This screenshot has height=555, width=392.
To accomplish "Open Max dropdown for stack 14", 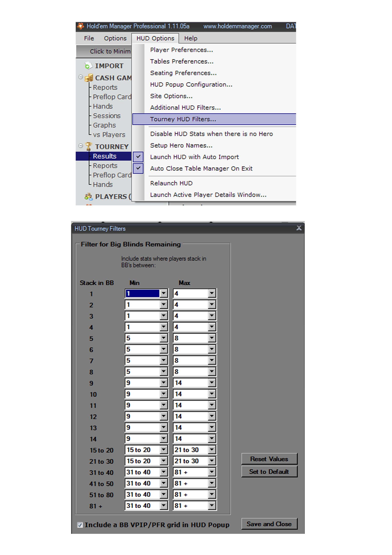I will click(x=212, y=438).
